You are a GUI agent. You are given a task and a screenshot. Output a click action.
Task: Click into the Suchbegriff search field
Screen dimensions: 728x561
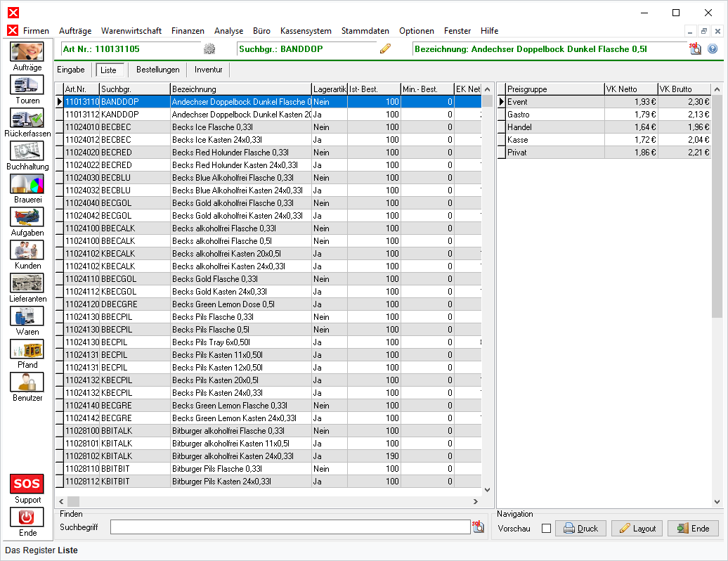(x=290, y=527)
